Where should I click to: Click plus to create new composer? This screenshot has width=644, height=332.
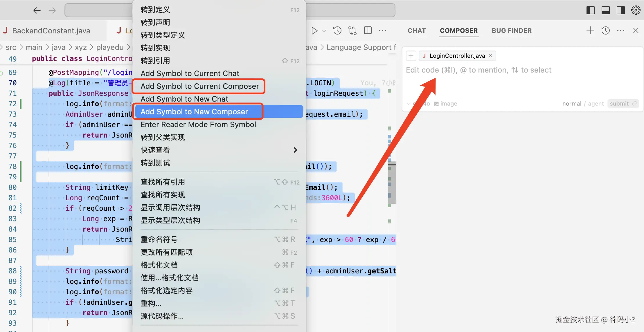(x=590, y=30)
